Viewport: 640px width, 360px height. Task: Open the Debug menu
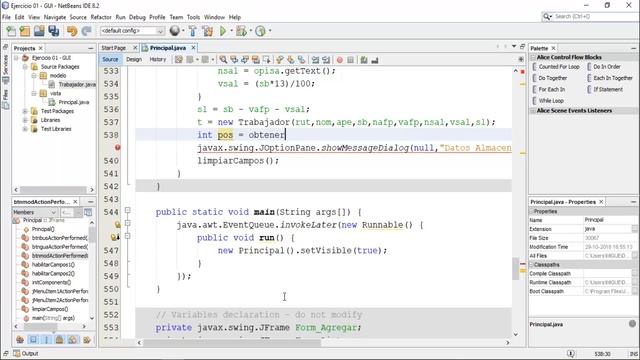coord(137,17)
